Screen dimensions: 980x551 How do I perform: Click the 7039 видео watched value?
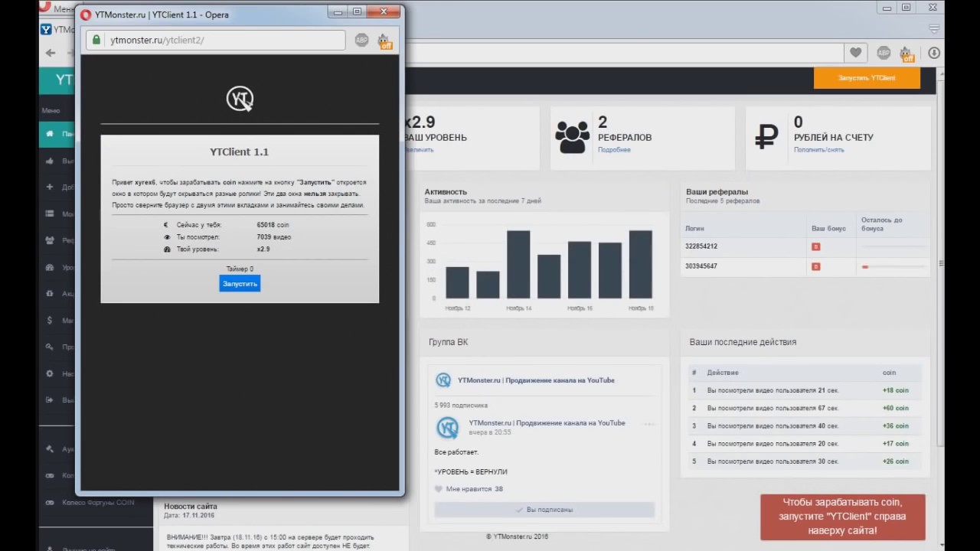(274, 237)
